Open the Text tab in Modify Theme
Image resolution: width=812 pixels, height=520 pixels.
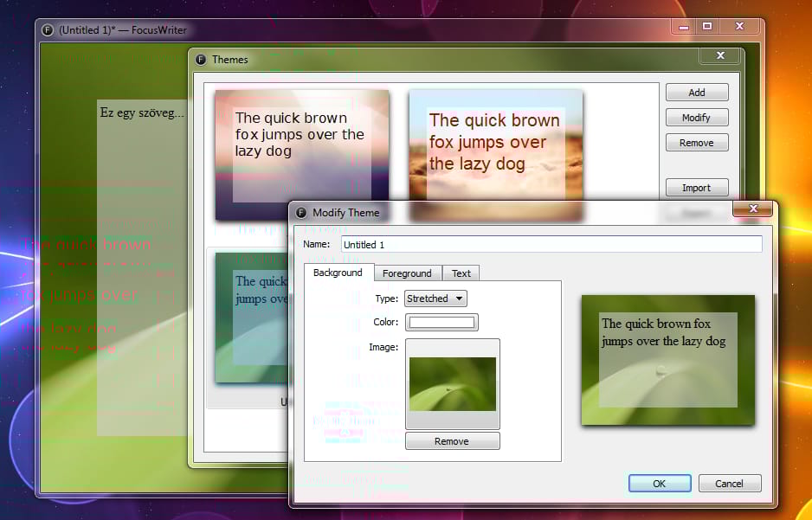coord(461,273)
